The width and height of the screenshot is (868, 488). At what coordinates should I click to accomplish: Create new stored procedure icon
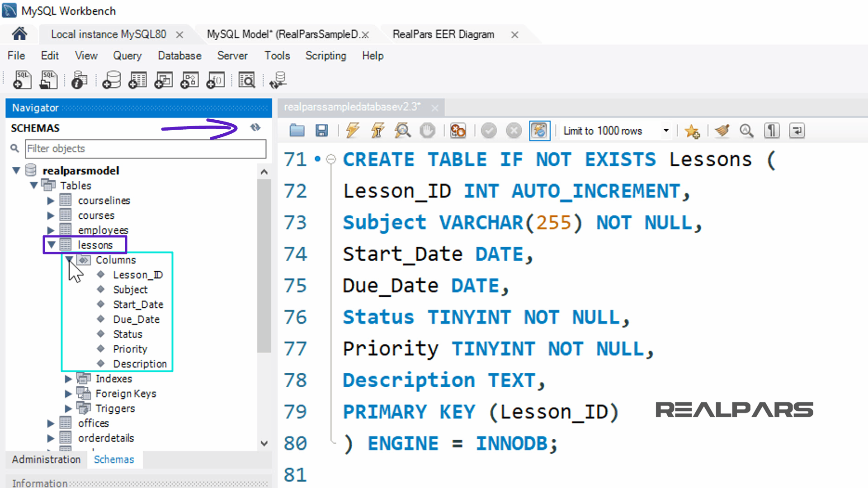[189, 80]
